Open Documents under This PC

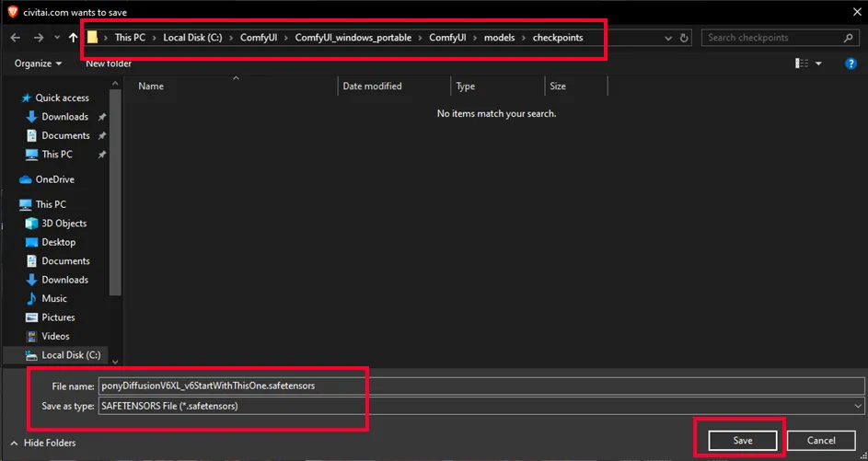[x=58, y=260]
